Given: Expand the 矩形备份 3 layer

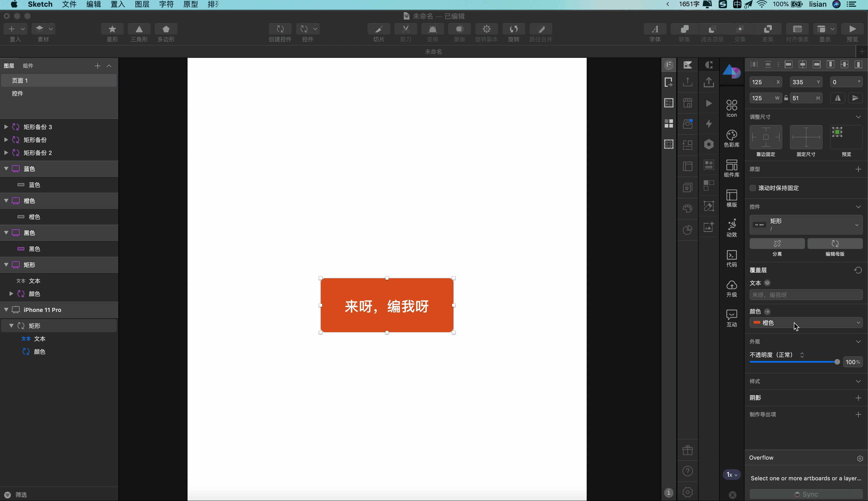Looking at the screenshot, I should 6,127.
